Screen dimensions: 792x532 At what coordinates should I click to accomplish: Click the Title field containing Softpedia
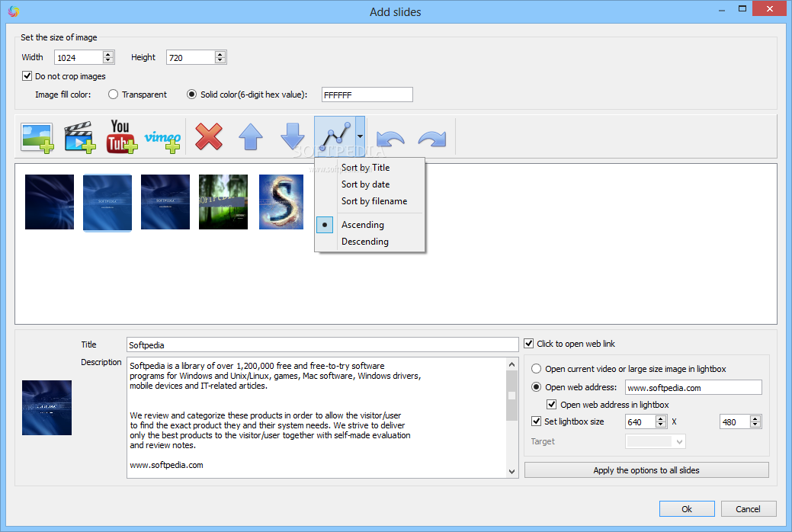[x=322, y=345]
